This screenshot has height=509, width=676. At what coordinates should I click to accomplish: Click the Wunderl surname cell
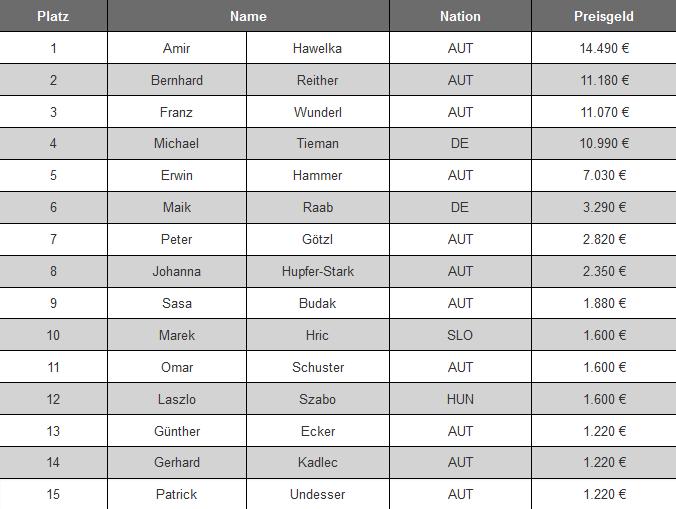(x=318, y=112)
